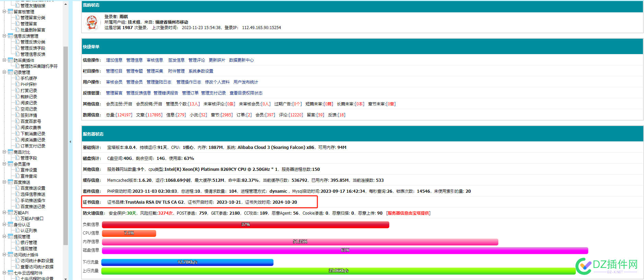Click page icon beside 订单支付记录
This screenshot has height=280, width=644.
pyautogui.click(x=17, y=146)
